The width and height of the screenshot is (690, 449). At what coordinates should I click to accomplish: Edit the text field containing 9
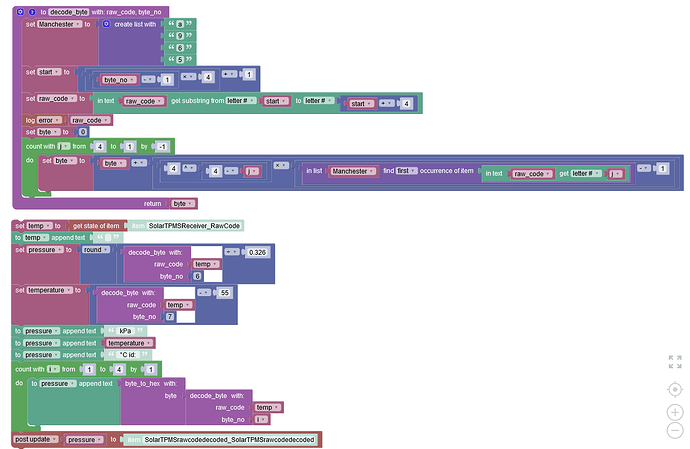click(180, 36)
